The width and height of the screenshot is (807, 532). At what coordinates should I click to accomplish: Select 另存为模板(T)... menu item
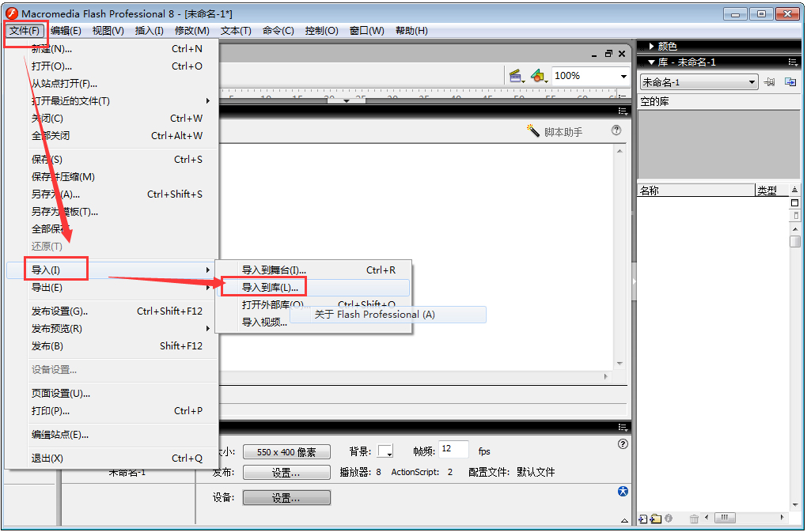pos(112,211)
